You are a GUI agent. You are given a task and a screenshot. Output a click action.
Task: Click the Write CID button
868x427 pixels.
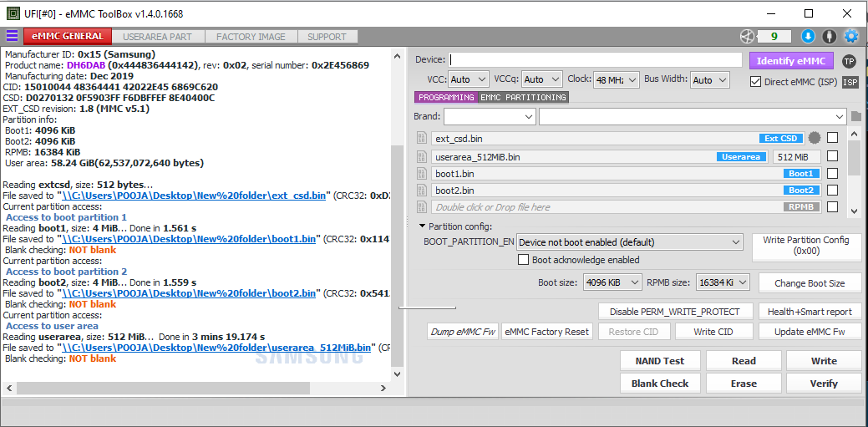coord(713,332)
